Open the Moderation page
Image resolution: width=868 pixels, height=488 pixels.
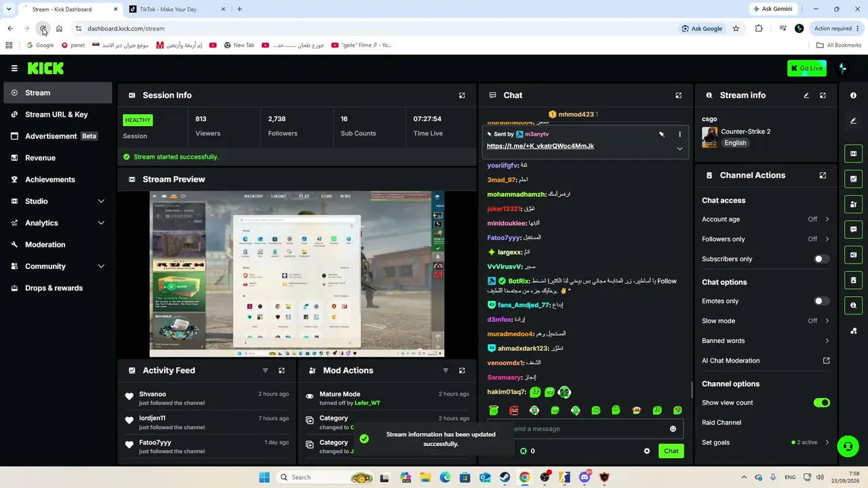click(58, 245)
